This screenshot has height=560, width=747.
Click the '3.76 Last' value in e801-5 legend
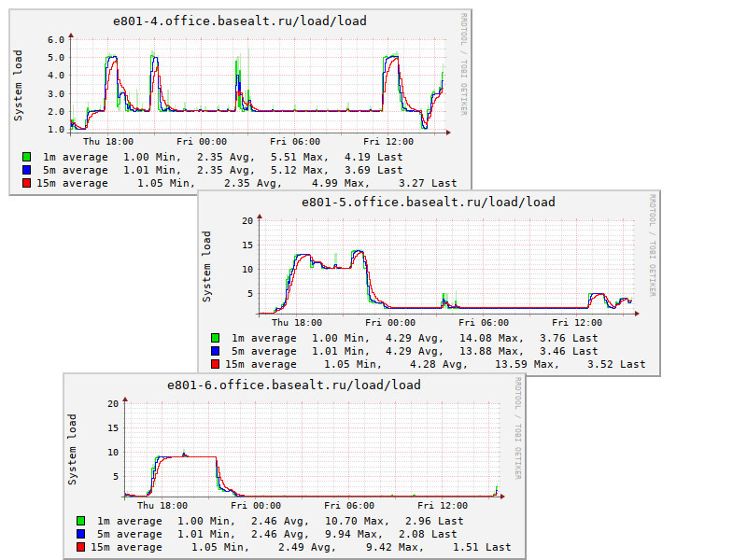pos(569,338)
